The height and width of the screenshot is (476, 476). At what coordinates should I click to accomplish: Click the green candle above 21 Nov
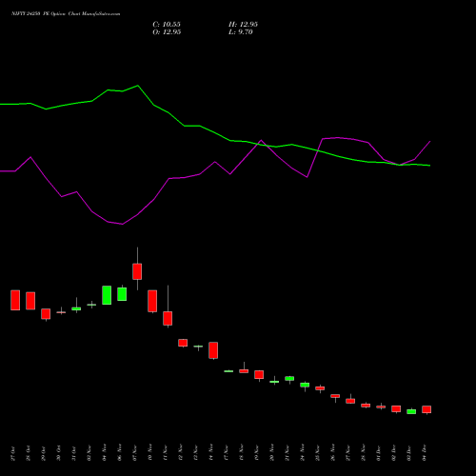click(289, 378)
